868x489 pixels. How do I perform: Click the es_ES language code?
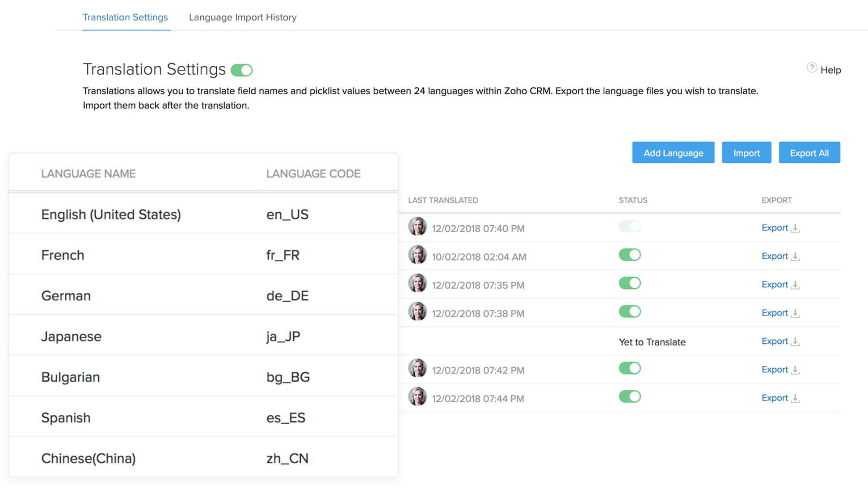click(x=286, y=418)
